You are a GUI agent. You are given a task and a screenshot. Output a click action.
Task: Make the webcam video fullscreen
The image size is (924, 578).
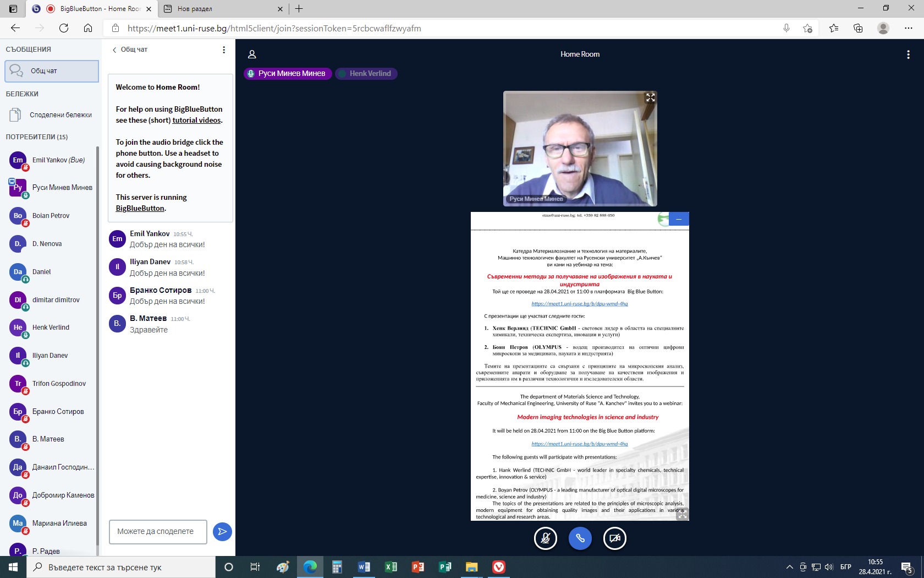(650, 97)
